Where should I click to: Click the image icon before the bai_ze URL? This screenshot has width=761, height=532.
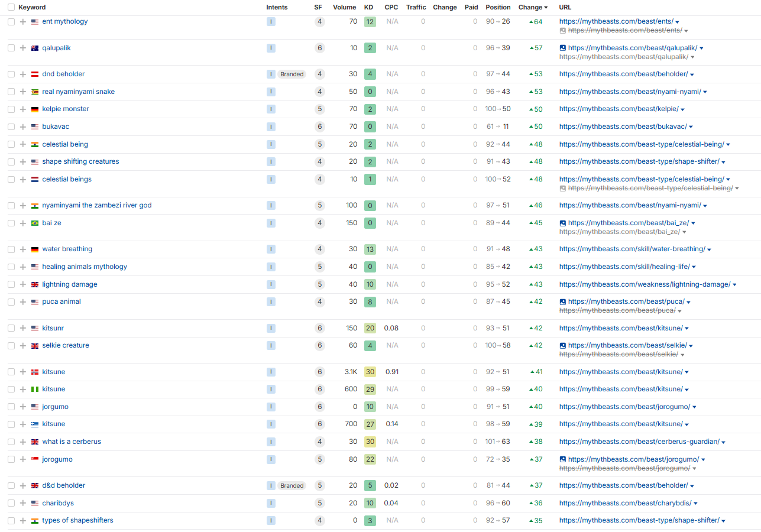(x=563, y=223)
